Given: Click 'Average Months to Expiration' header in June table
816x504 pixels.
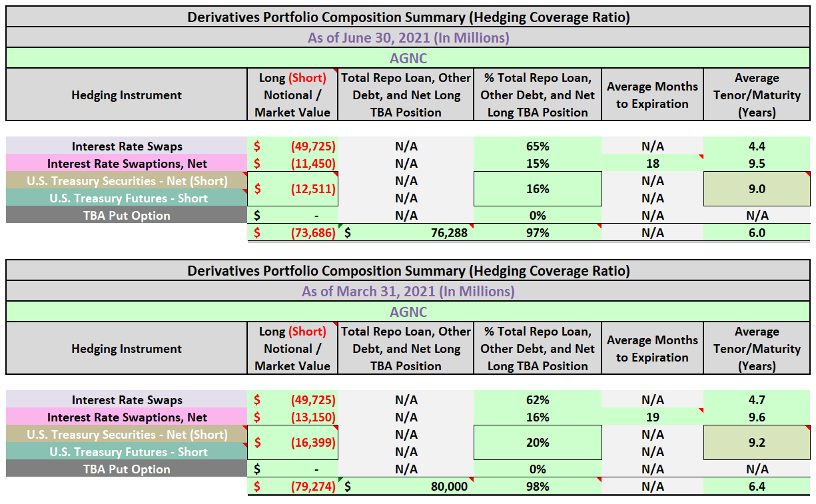Looking at the screenshot, I should [653, 95].
